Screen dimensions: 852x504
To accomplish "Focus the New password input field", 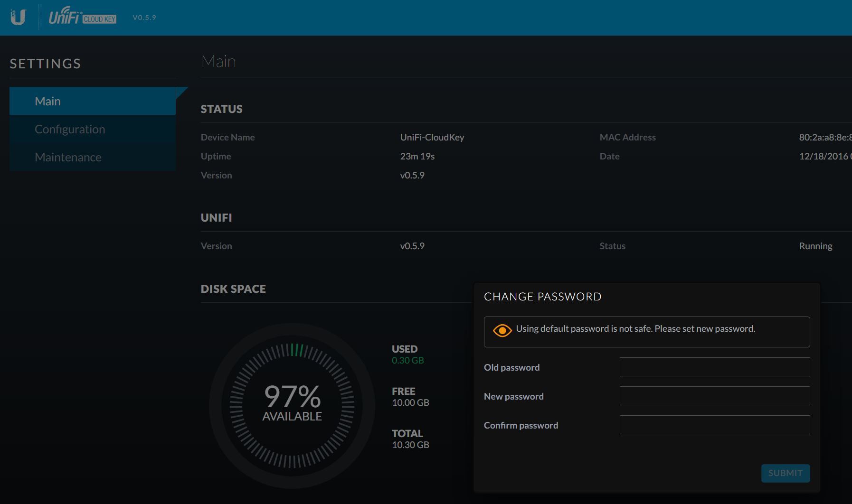I will [714, 396].
